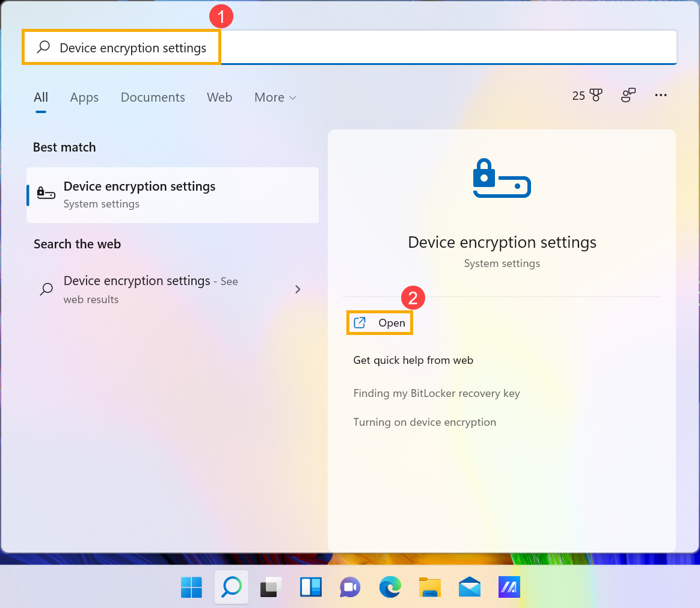
Task: Expand web results arrow chevron
Action: pos(298,289)
